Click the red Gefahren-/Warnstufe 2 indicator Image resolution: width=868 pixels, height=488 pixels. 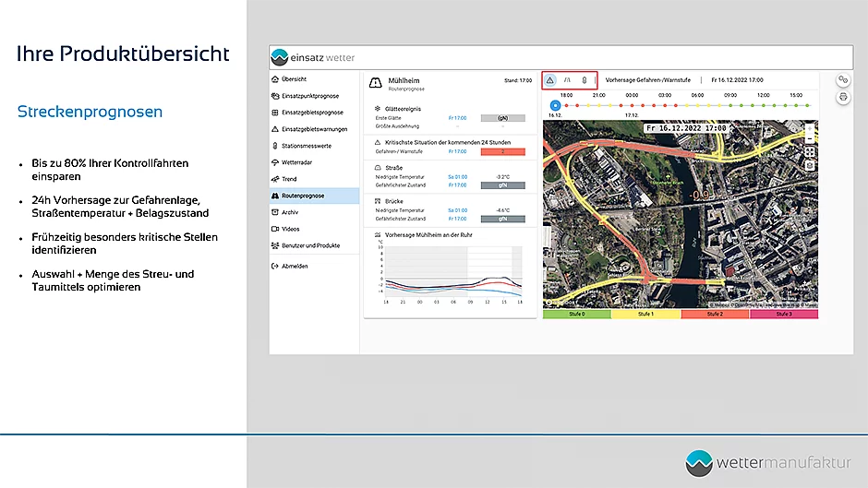point(502,151)
